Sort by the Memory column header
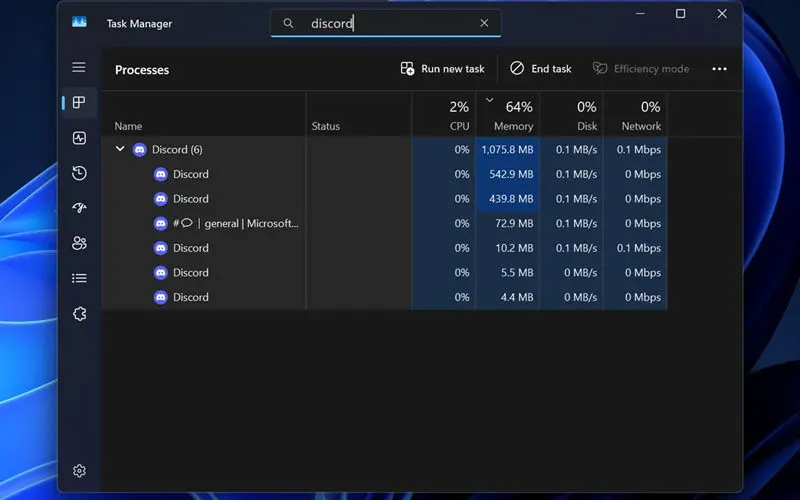Viewport: 800px width, 500px height. coord(507,115)
